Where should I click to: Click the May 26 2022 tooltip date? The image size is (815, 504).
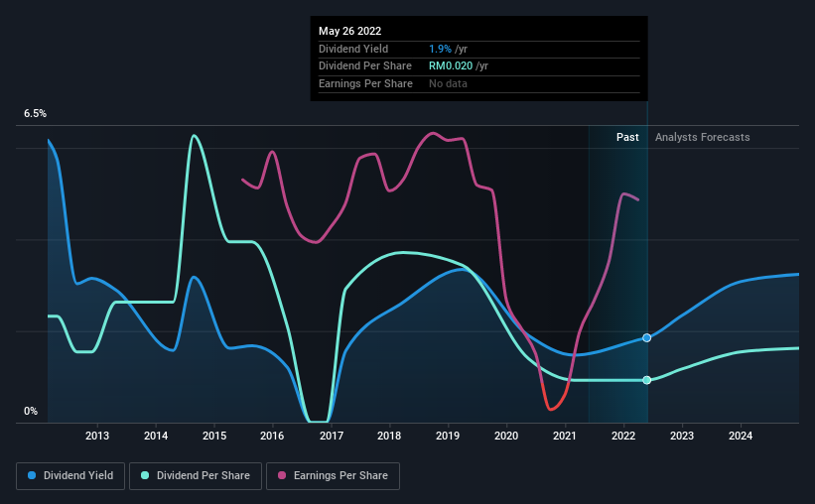[349, 31]
